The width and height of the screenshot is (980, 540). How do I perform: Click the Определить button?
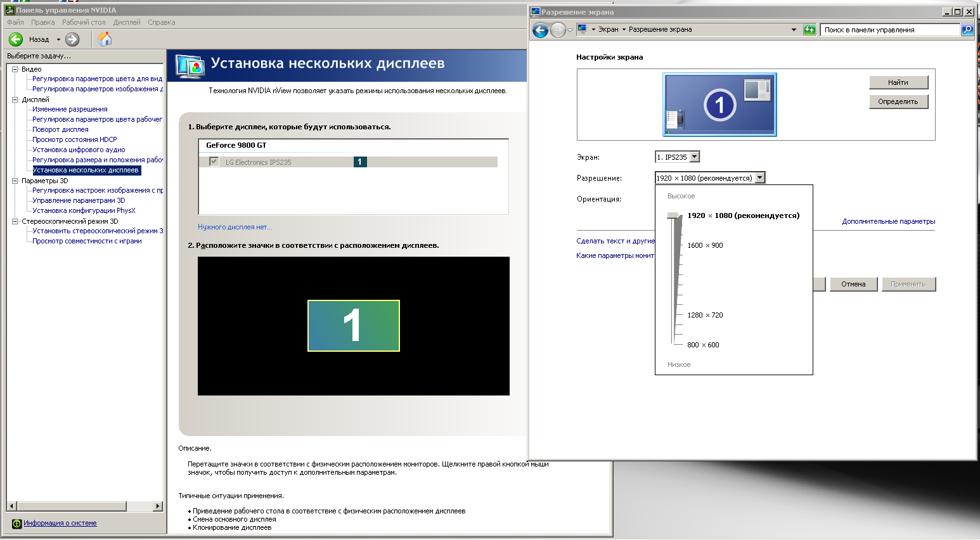tap(898, 101)
